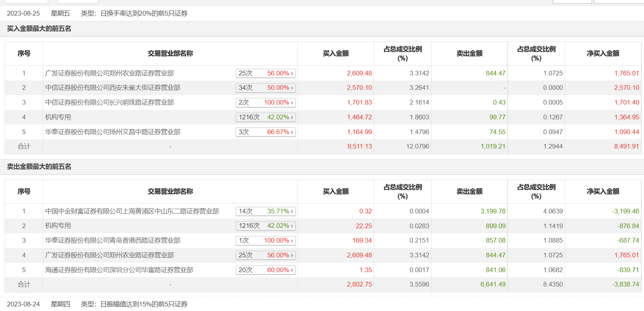The image size is (644, 311).
Task: Open 华泰证券青岛香港西路证券营业部 link
Action: [x=113, y=241]
